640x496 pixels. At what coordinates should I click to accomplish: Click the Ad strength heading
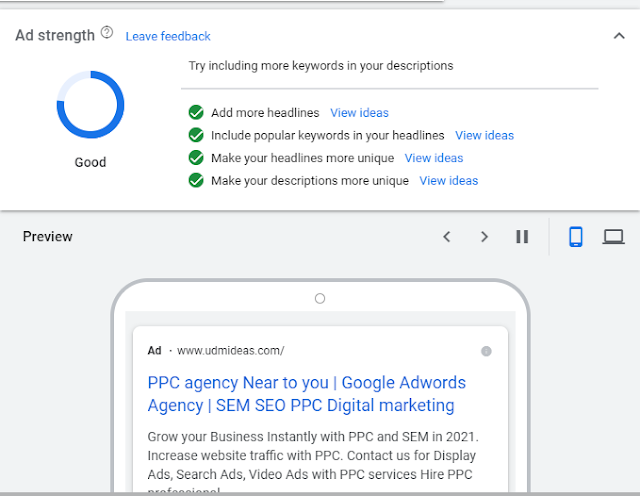click(x=55, y=36)
